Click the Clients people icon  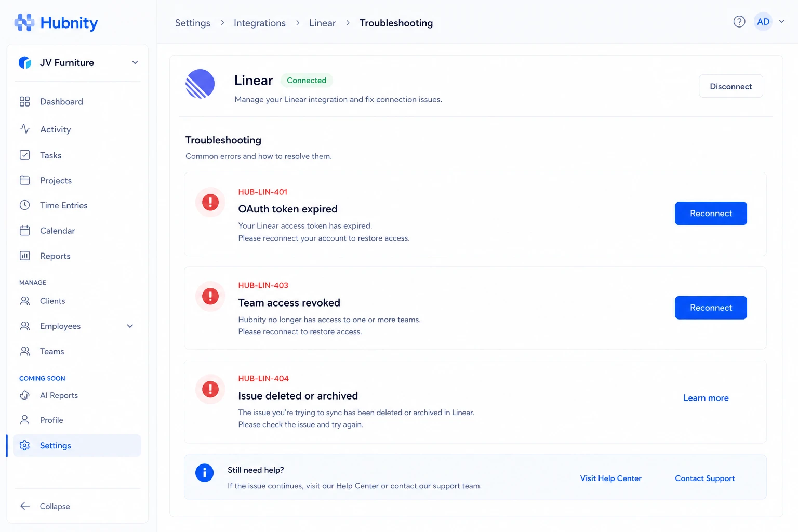24,301
